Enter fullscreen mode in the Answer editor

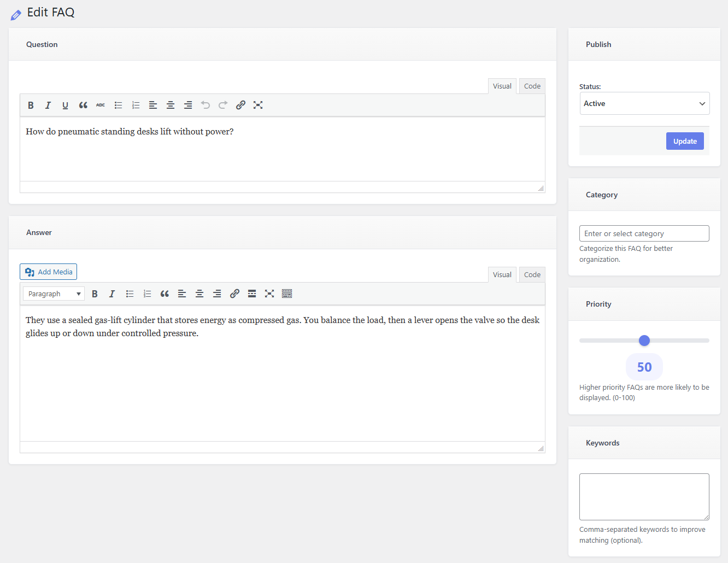(x=269, y=294)
